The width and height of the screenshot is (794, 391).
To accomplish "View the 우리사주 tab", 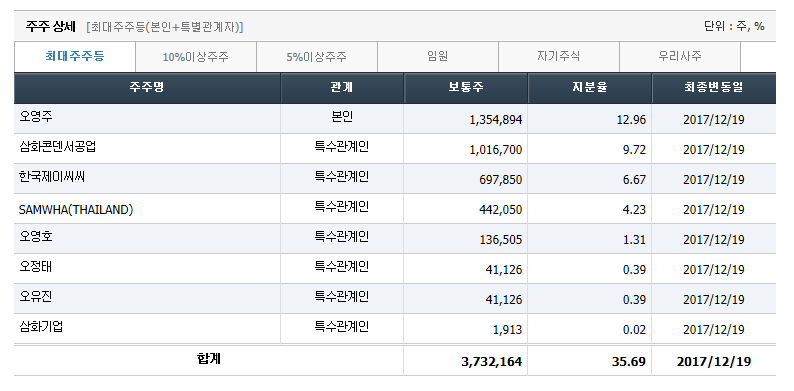I will click(680, 57).
